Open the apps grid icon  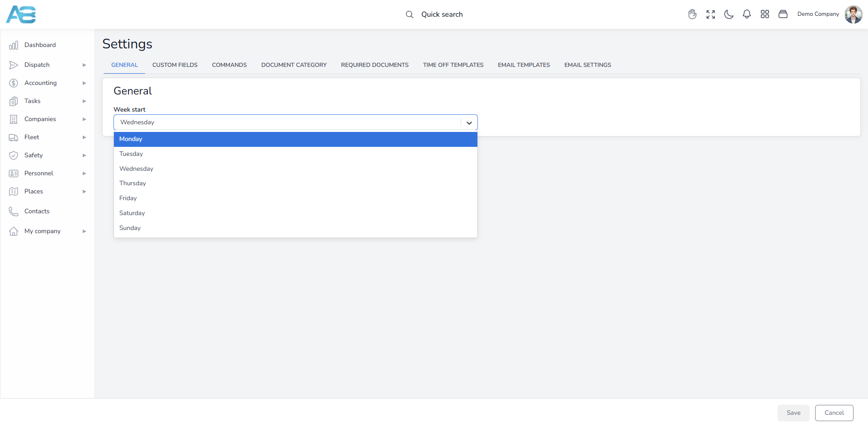coord(765,14)
